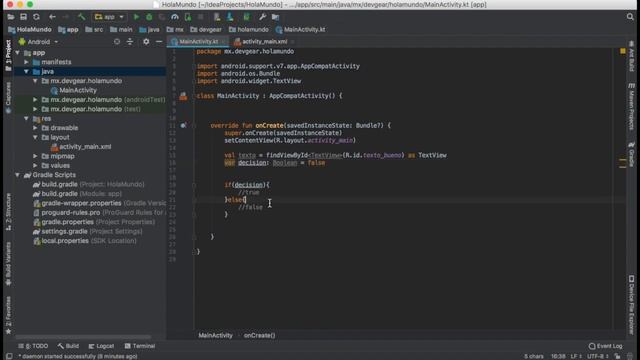This screenshot has height=360, width=640.
Task: Open the Build tool window tab
Action: pos(68,346)
